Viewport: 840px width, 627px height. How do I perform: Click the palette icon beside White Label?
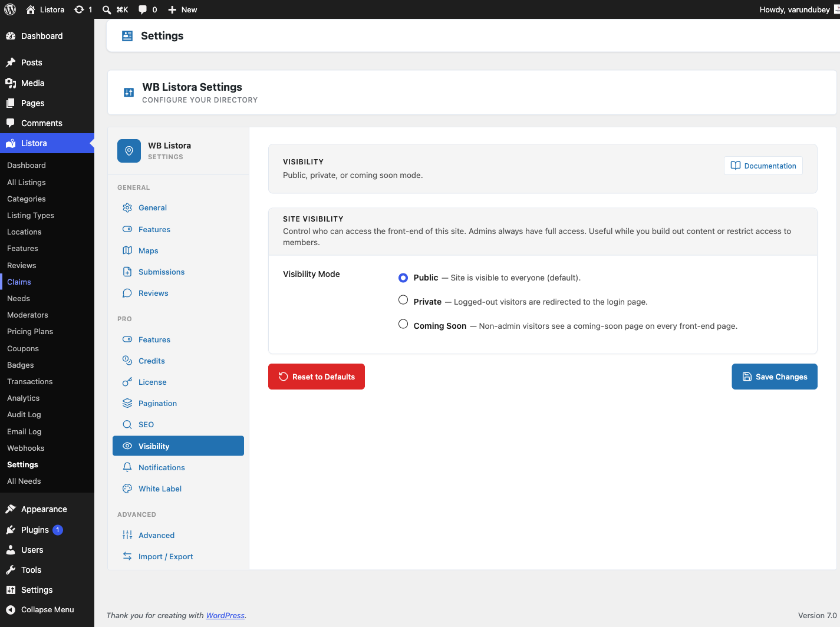click(127, 489)
